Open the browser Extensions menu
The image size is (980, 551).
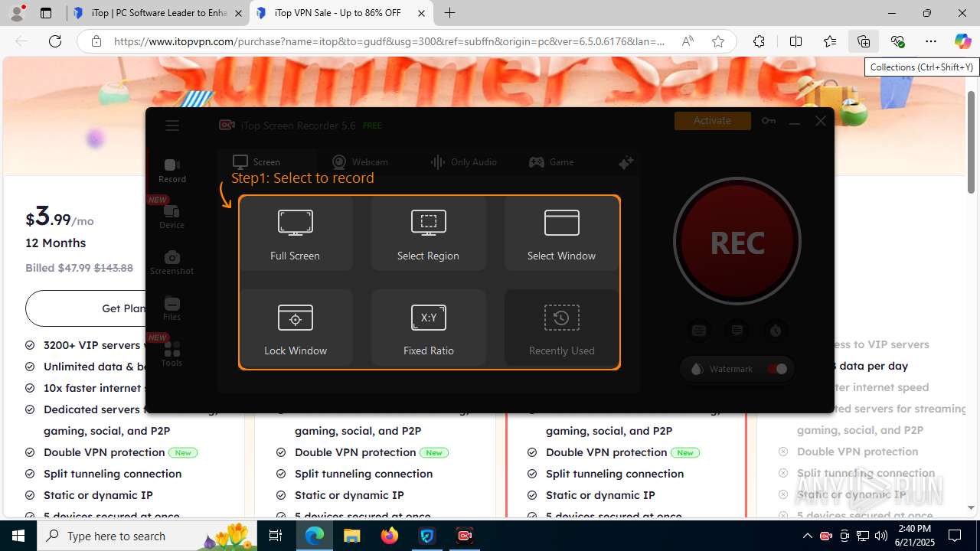pos(759,41)
